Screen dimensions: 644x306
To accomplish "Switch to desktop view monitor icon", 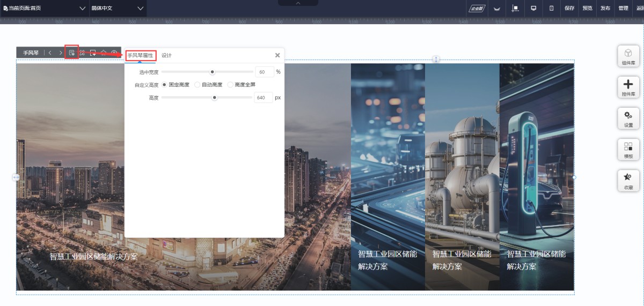I will (533, 8).
